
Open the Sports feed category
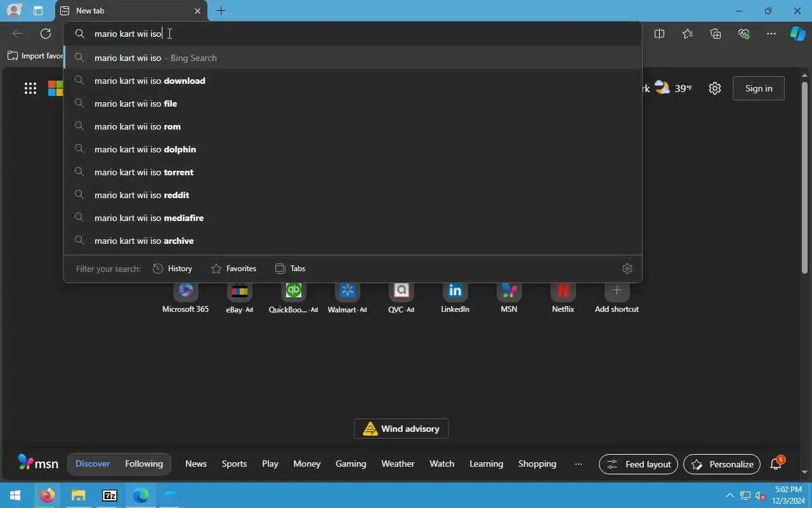pos(234,464)
